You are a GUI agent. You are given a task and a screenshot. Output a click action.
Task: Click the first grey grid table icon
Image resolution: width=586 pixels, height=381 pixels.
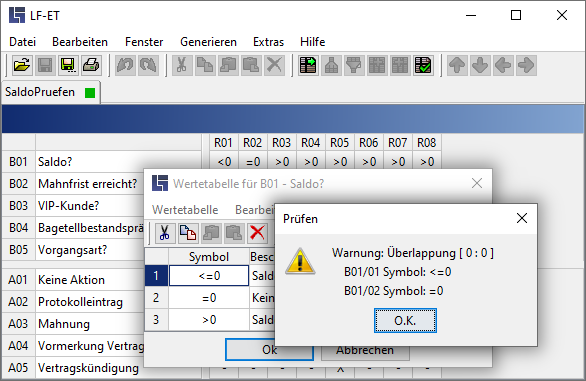pyautogui.click(x=377, y=65)
